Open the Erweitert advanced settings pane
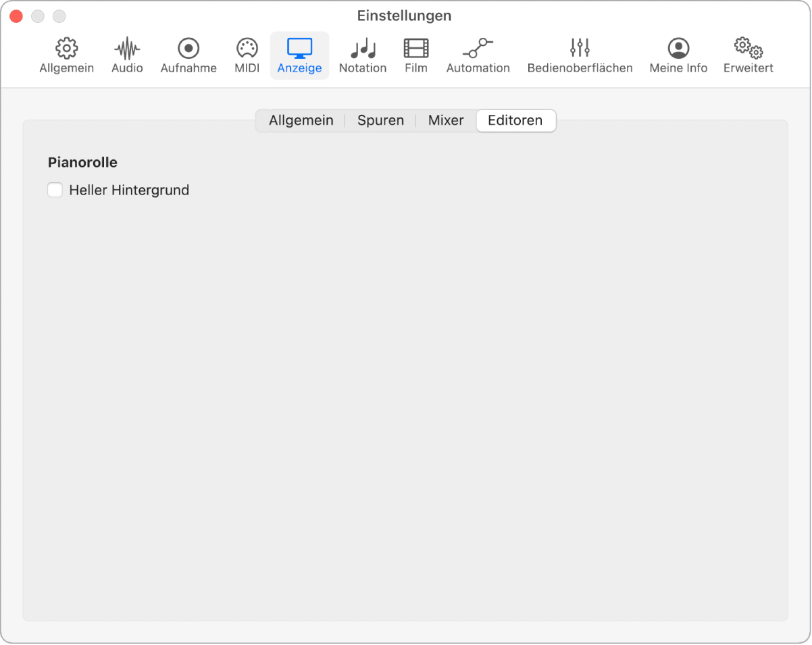 [748, 56]
